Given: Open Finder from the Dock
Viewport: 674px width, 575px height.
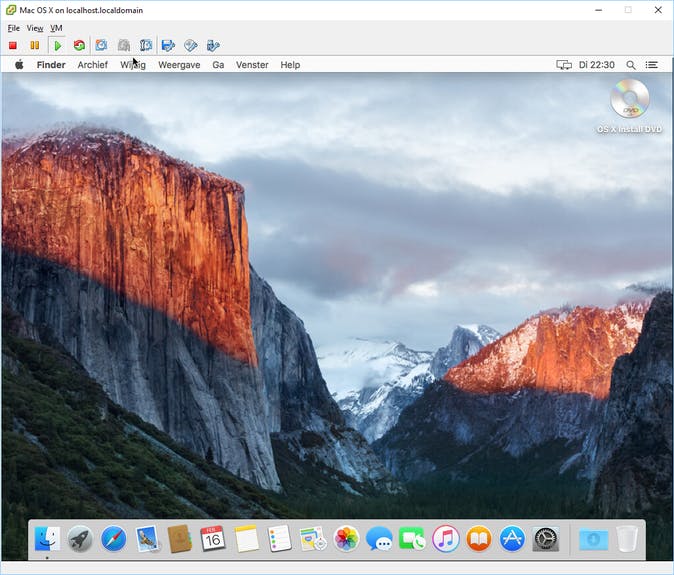Looking at the screenshot, I should 47,538.
